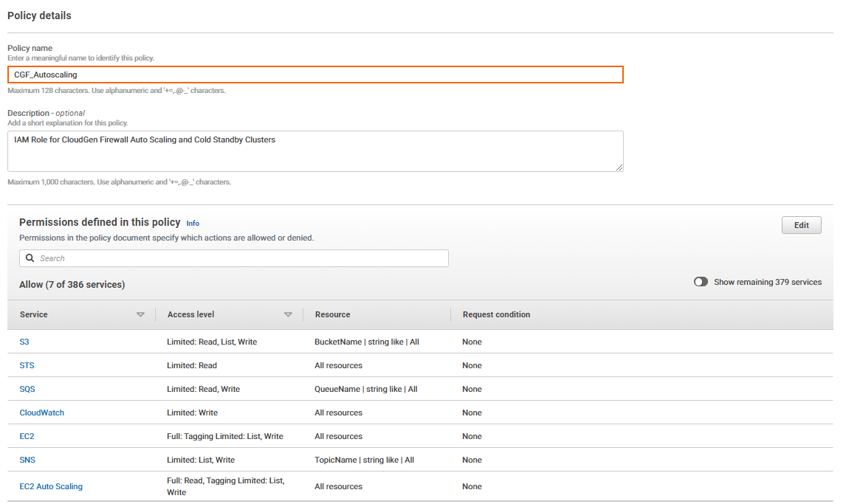Open the STS service link
846x504 pixels.
(27, 365)
